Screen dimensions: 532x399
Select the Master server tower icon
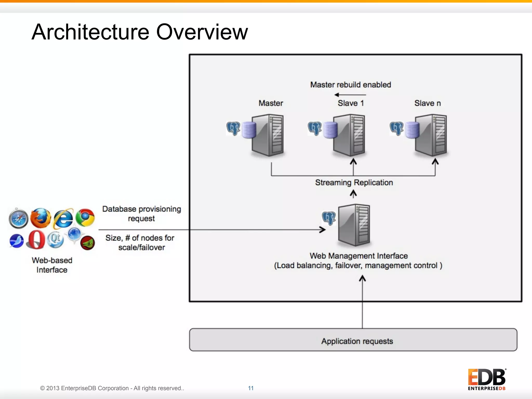tap(268, 135)
